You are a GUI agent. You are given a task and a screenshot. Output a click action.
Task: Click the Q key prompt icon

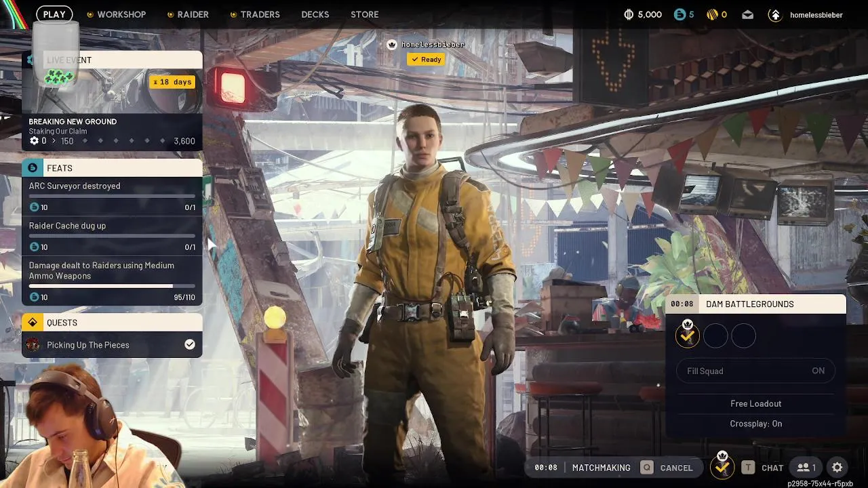click(x=647, y=468)
